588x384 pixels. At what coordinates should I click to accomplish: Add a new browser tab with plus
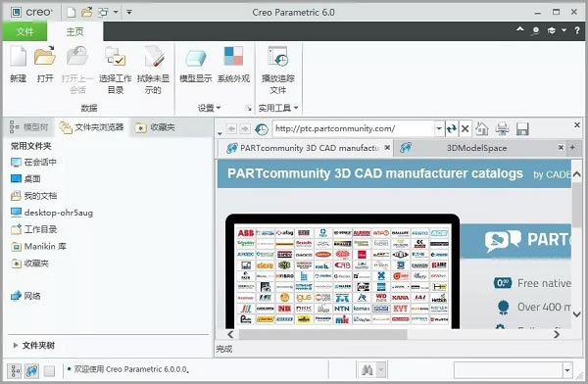[572, 148]
